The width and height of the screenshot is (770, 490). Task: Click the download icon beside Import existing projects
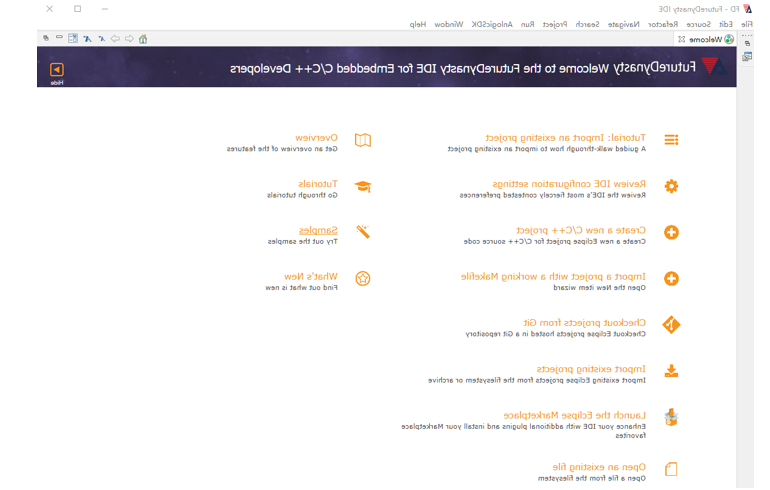tap(671, 371)
